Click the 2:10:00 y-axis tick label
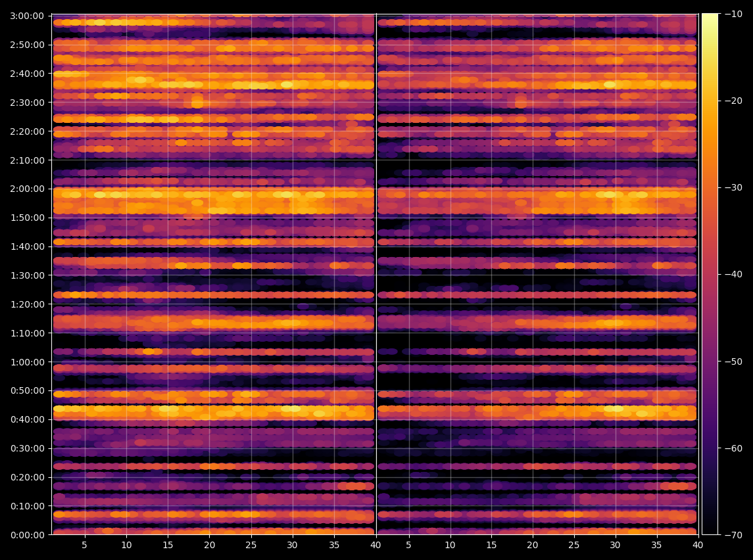 27,160
